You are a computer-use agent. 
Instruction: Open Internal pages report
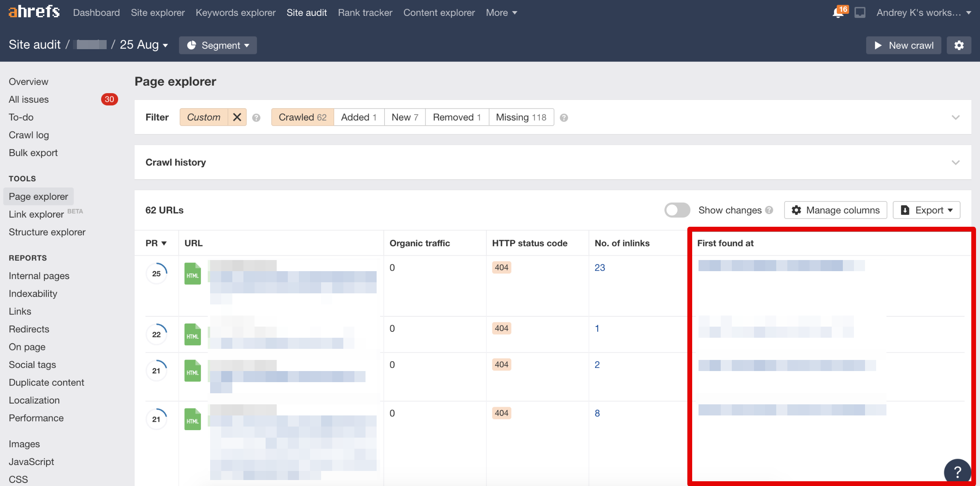[x=39, y=276]
